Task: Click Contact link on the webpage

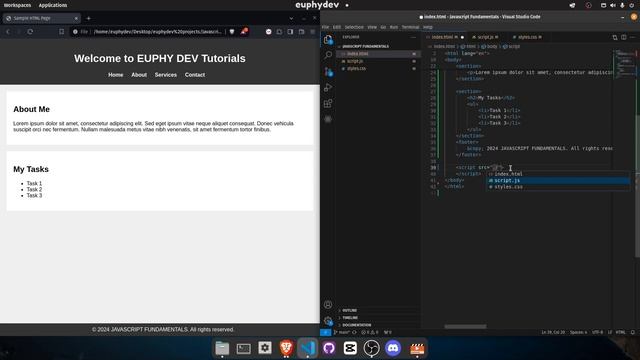Action: click(195, 75)
